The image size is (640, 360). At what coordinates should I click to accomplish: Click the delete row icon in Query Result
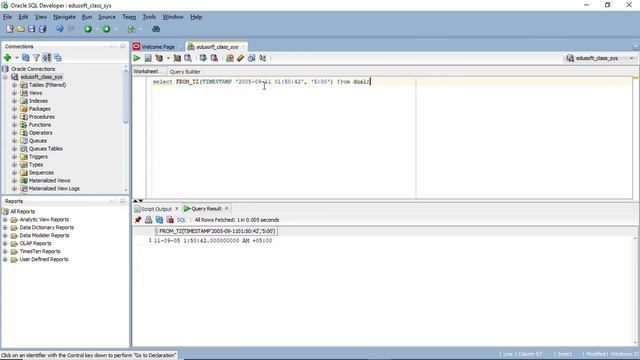(x=170, y=220)
